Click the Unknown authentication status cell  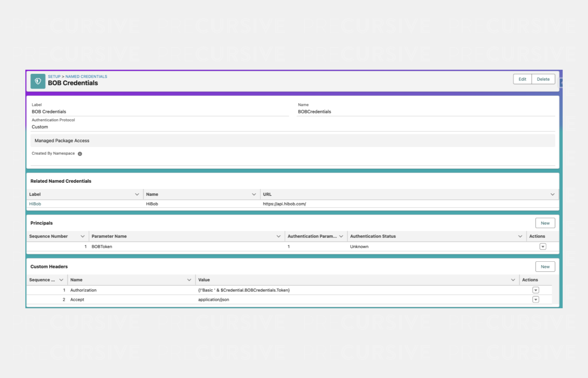(x=359, y=247)
